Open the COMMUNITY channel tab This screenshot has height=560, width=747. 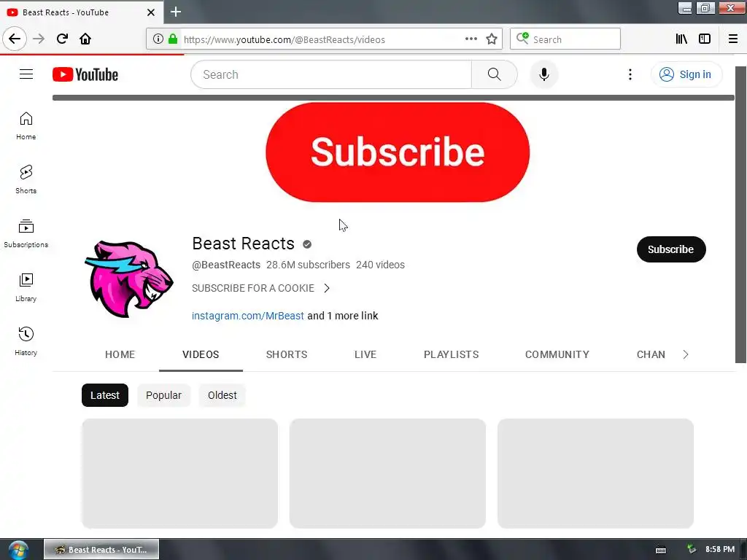coord(557,355)
